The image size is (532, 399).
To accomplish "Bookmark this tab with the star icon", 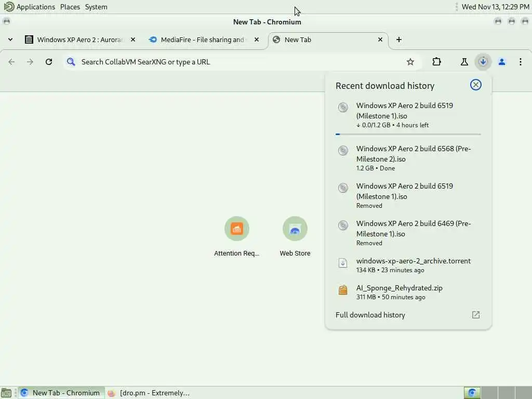I will point(410,62).
